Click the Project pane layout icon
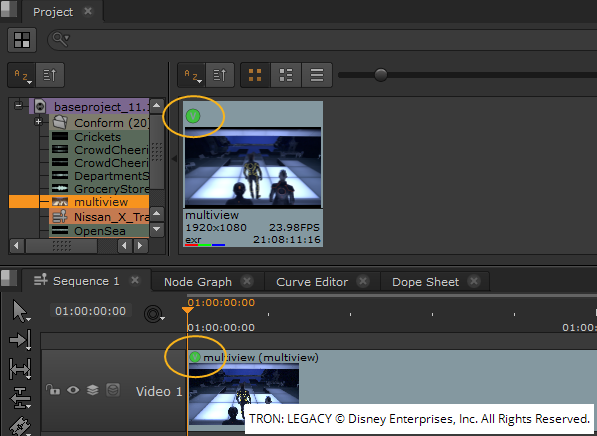This screenshot has height=436, width=597. tap(22, 40)
